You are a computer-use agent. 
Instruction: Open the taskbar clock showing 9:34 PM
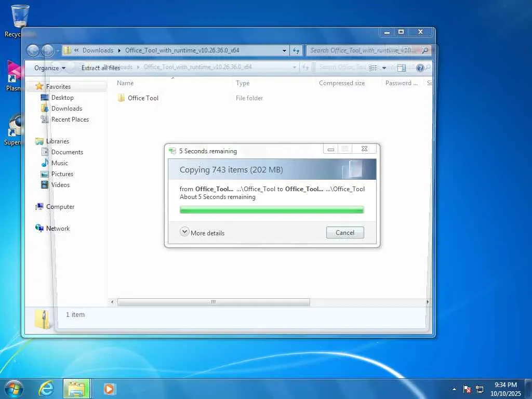pyautogui.click(x=506, y=389)
